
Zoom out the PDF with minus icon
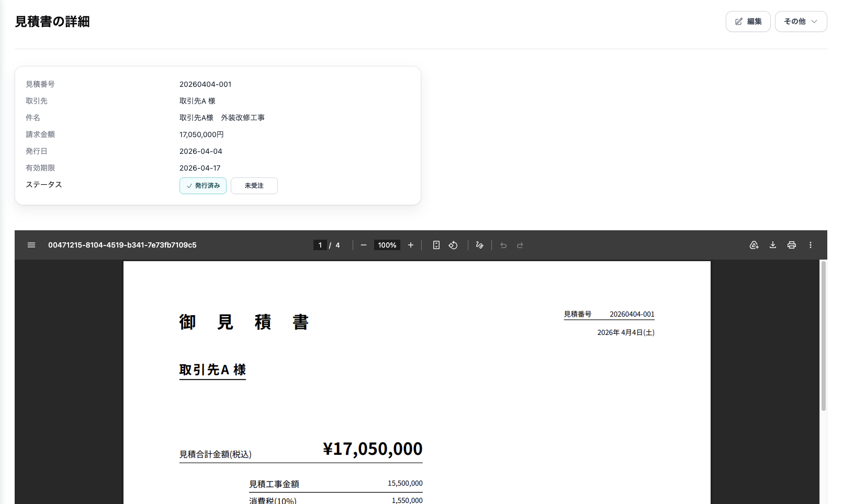[x=364, y=245]
